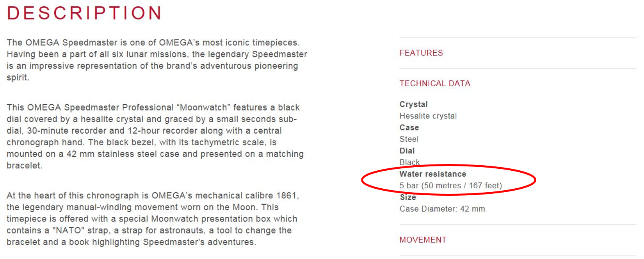644x259 pixels.
Task: Click the Size label
Action: click(x=408, y=197)
